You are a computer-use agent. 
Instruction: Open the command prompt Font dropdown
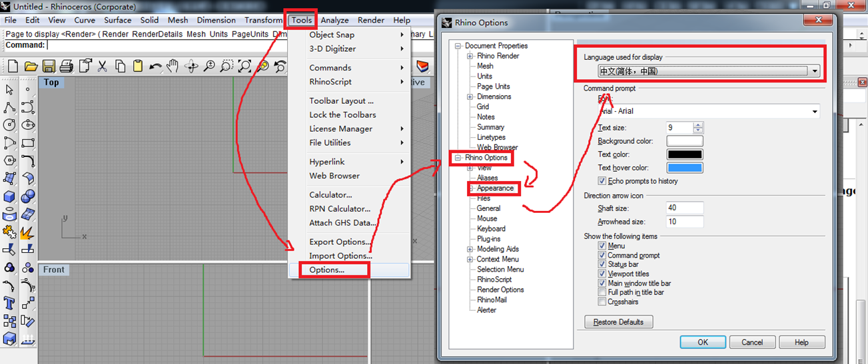(709, 112)
